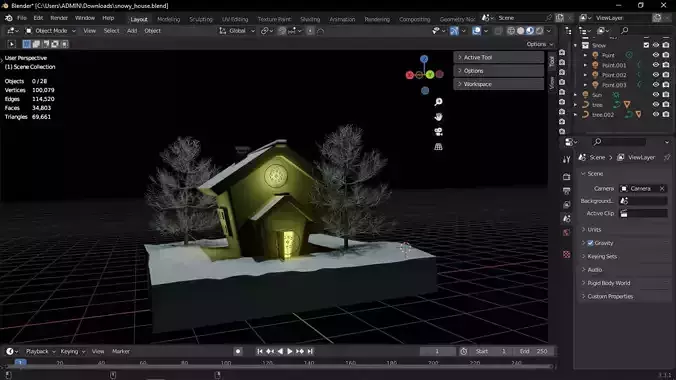The image size is (676, 380).
Task: Select solid viewport shading
Action: tap(520, 31)
